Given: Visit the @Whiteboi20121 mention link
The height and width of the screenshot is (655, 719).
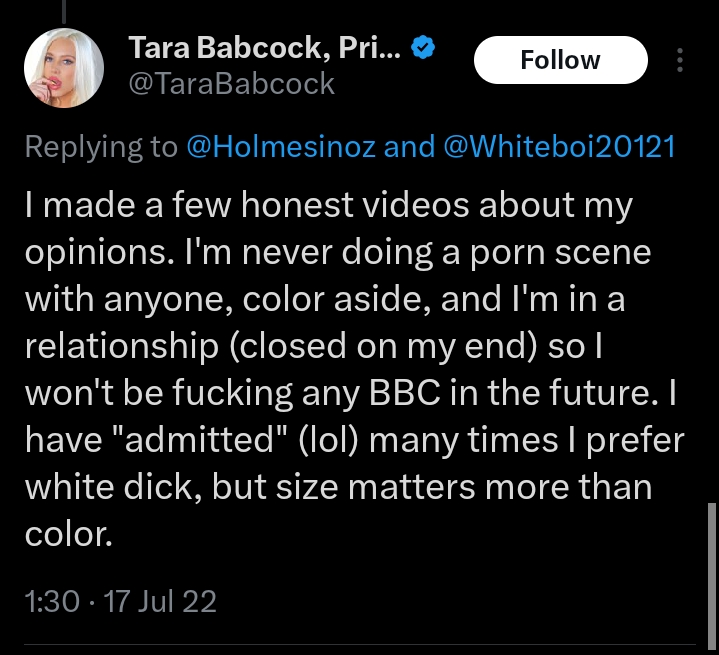Looking at the screenshot, I should [558, 147].
